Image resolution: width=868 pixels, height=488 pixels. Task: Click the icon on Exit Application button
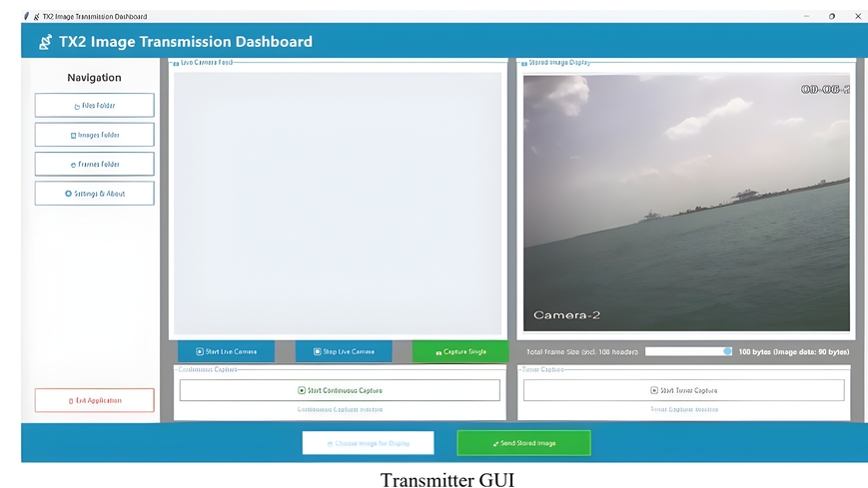[x=71, y=401]
